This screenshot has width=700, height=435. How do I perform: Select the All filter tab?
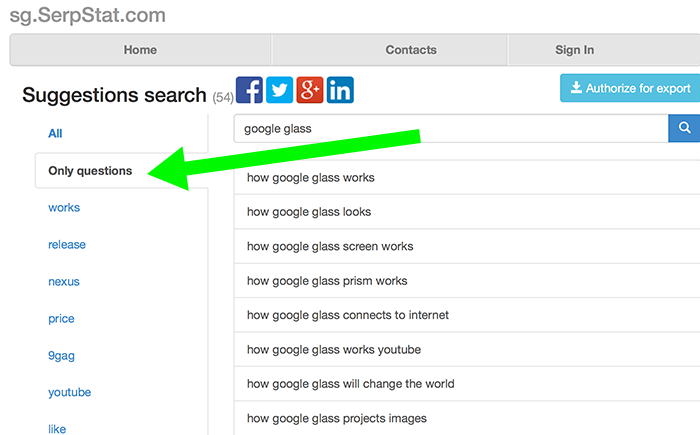coord(55,134)
